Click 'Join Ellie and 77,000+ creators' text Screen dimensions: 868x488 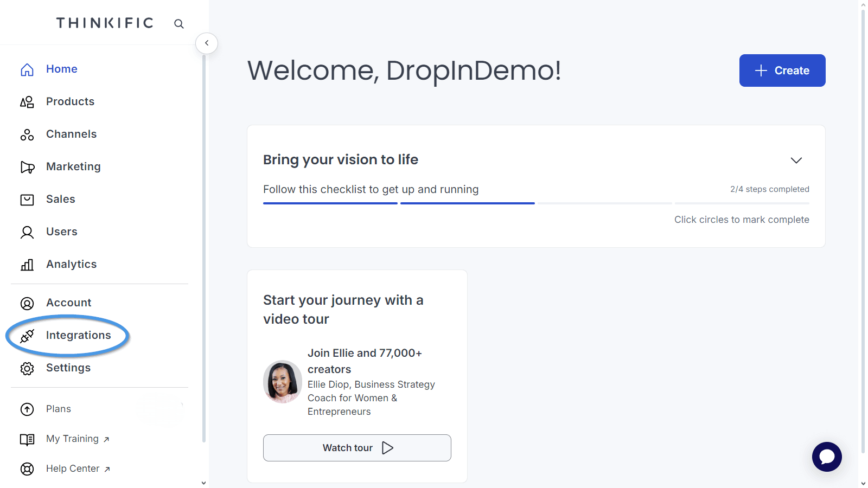point(365,361)
